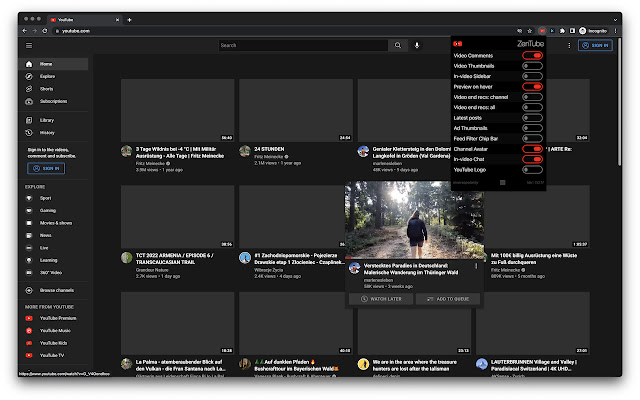
Task: Open Subscriptions in sidebar
Action: (53, 101)
